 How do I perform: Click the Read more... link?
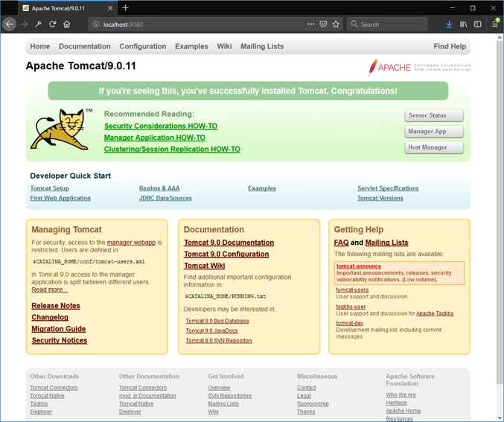click(49, 290)
